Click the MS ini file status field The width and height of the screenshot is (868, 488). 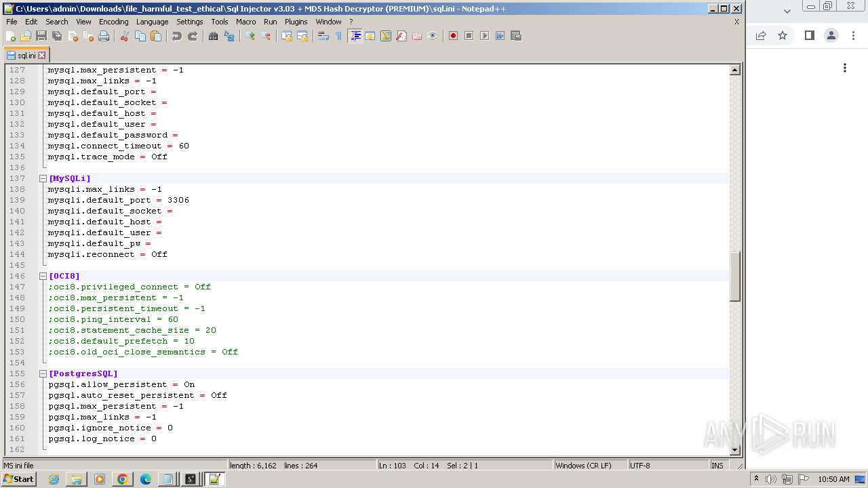[114, 466]
